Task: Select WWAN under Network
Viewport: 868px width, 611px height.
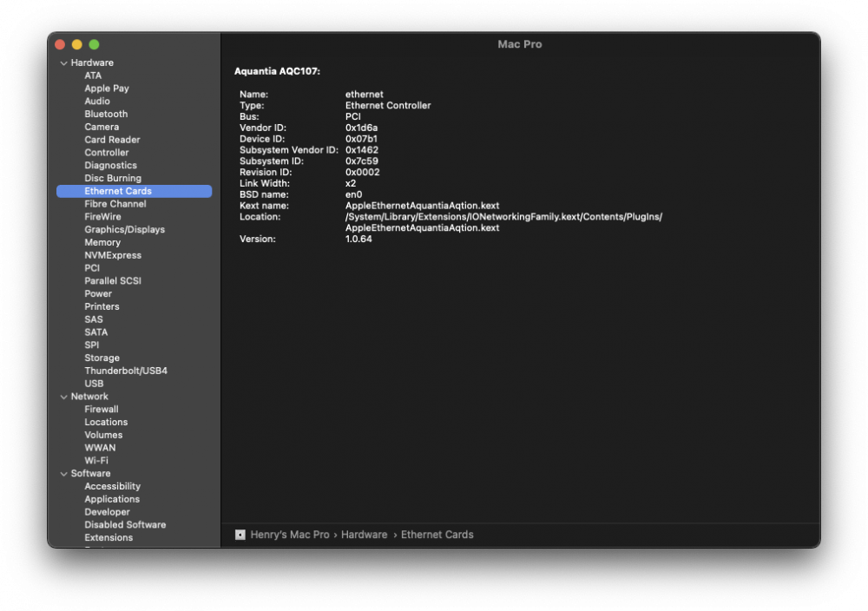Action: tap(100, 448)
